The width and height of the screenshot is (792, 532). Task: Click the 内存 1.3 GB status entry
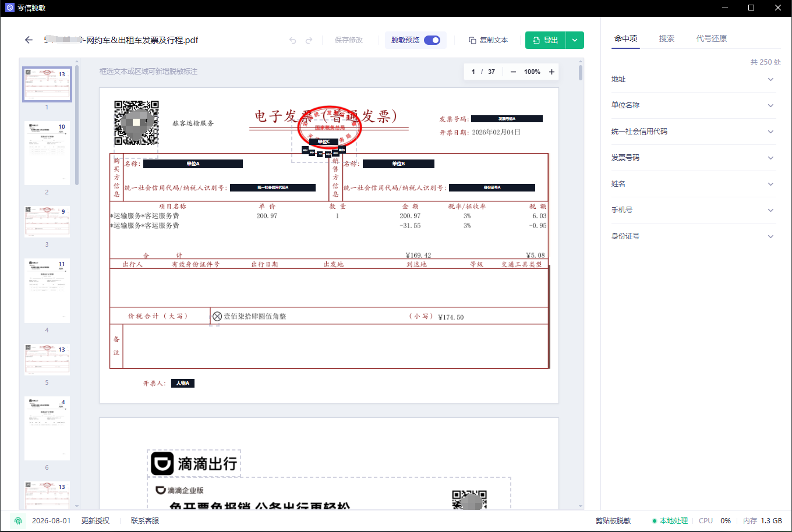click(x=762, y=521)
